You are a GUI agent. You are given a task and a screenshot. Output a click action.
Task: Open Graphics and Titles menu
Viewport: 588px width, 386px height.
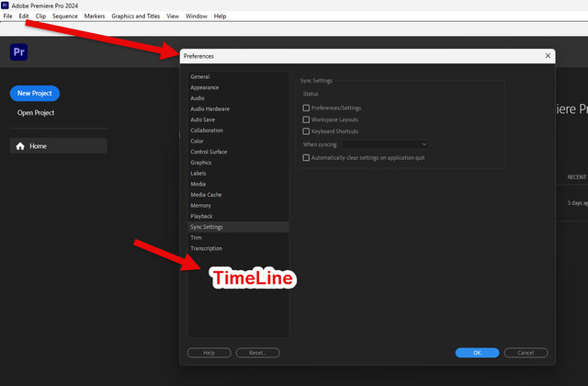point(135,17)
